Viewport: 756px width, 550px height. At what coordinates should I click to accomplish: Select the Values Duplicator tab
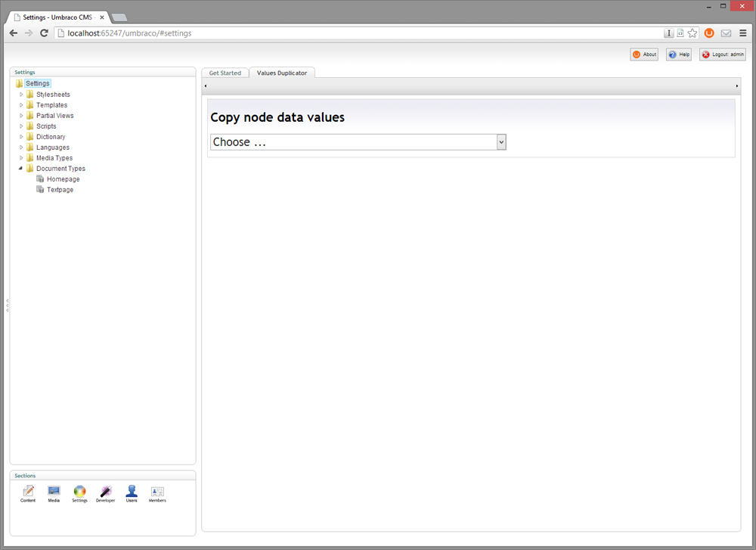point(282,73)
